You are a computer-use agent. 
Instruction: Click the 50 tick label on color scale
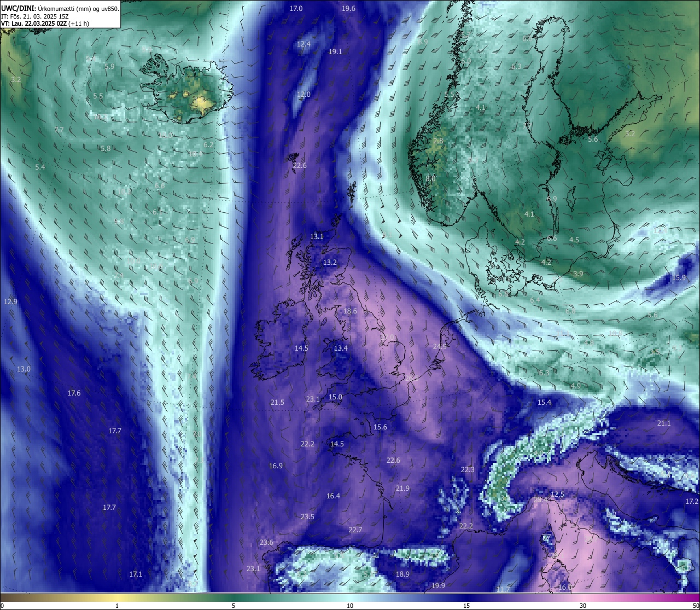[695, 606]
